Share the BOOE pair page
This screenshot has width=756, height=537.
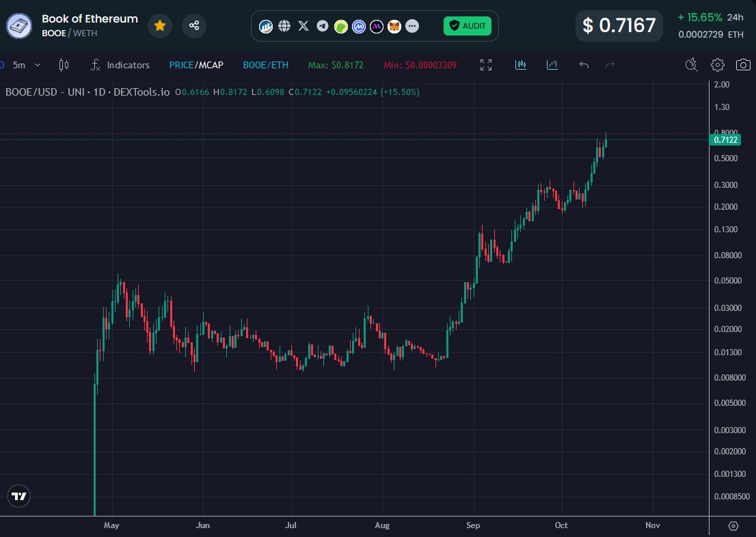[194, 25]
